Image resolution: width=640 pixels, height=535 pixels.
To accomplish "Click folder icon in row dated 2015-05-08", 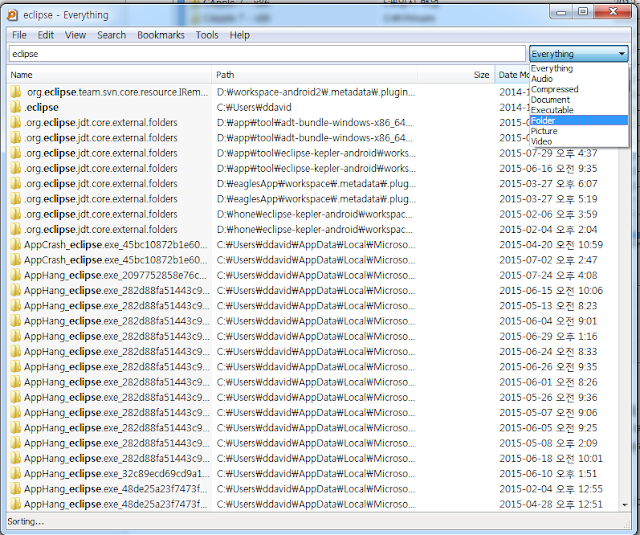I will [16, 443].
